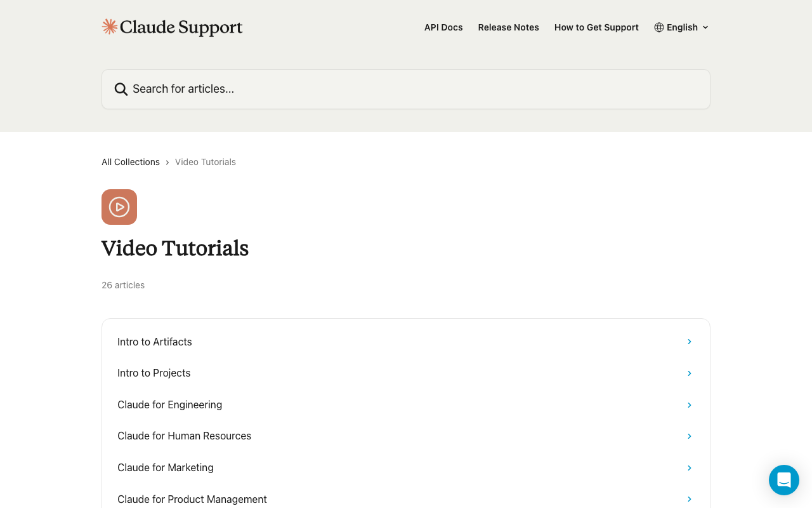
Task: Open Release Notes in the header
Action: tap(509, 27)
